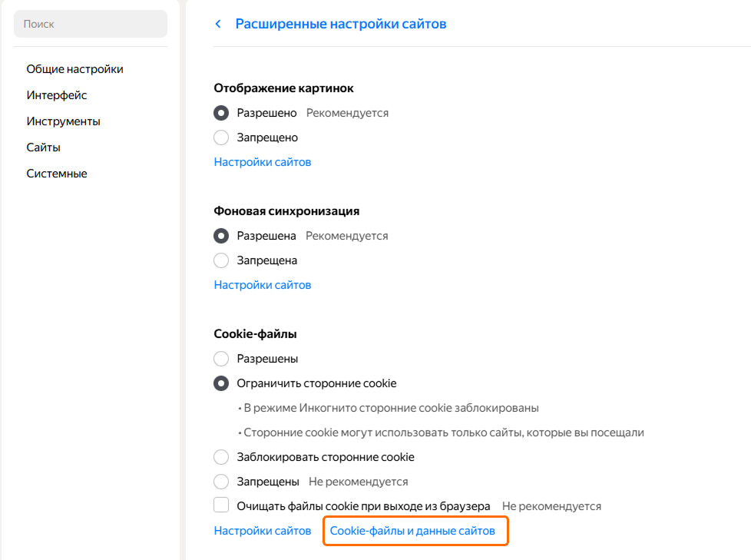Open Настройки сайтов link under Отображение картинок

coord(263,162)
